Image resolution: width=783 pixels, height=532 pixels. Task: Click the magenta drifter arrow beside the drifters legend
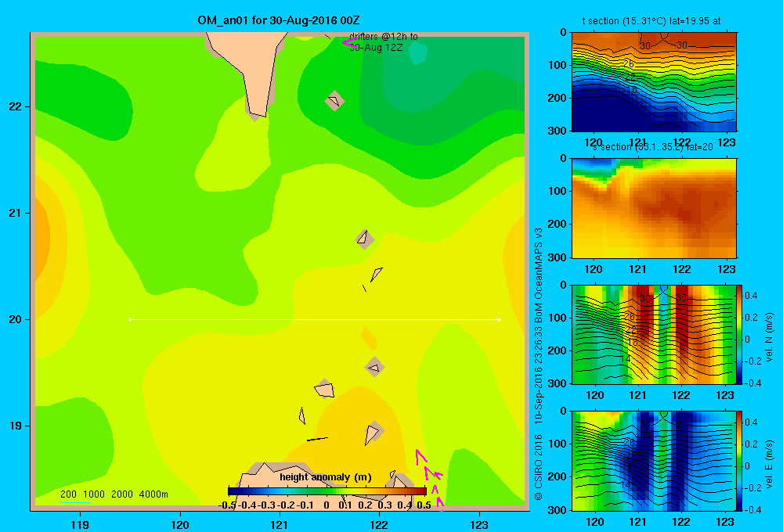349,43
